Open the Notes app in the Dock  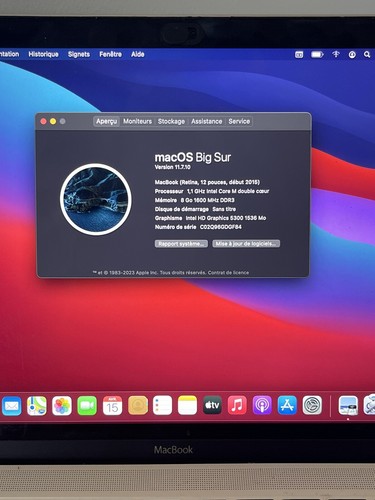187,406
